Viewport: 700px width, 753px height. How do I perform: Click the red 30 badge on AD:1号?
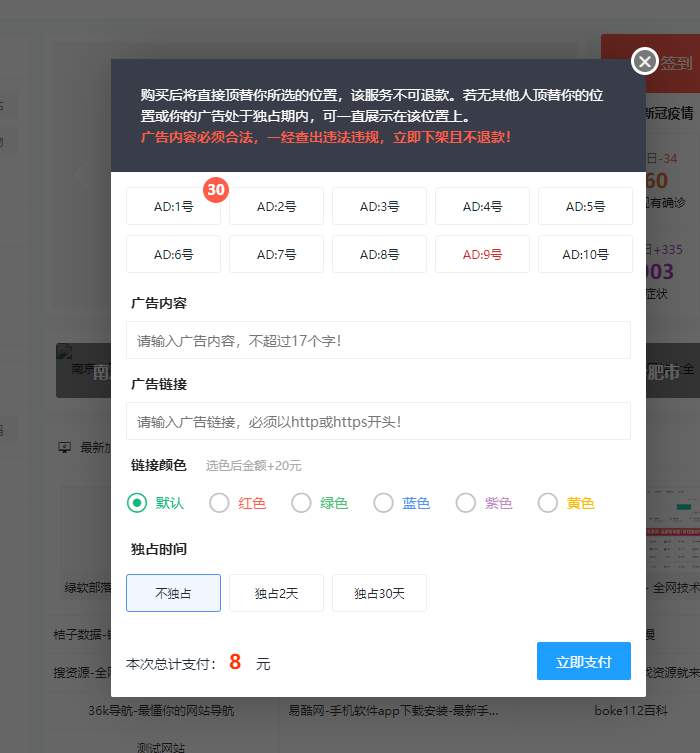tap(216, 190)
